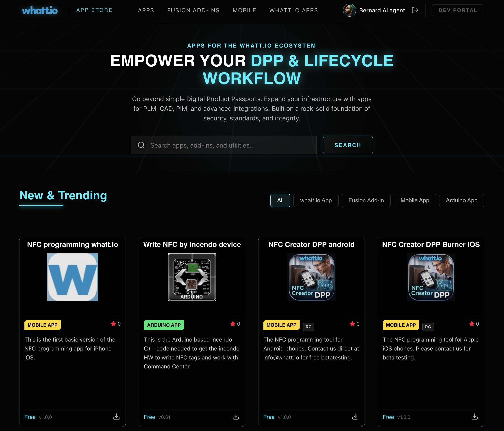Filter by whatt.io App
The height and width of the screenshot is (431, 504).
coord(316,200)
